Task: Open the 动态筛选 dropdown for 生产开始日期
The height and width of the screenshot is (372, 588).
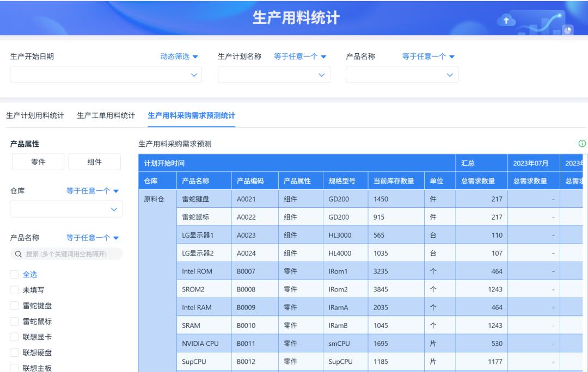Action: pos(179,57)
